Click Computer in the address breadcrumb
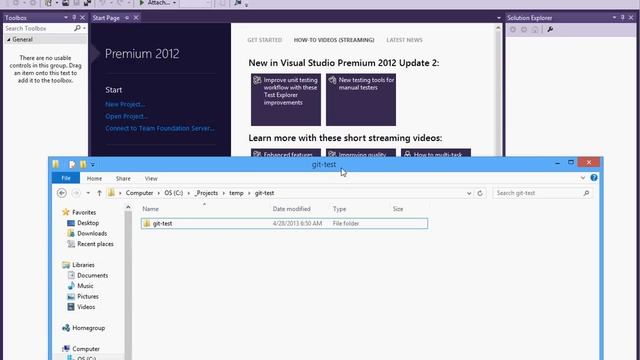 [139, 193]
